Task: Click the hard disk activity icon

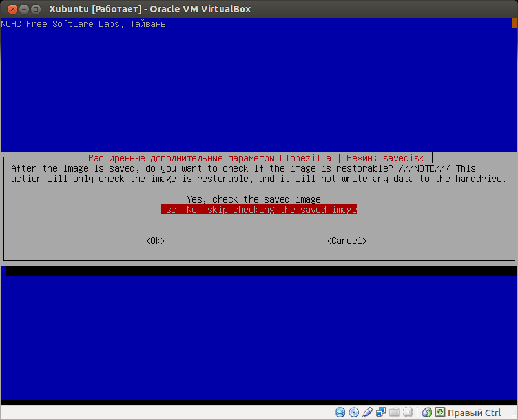Action: point(340,412)
